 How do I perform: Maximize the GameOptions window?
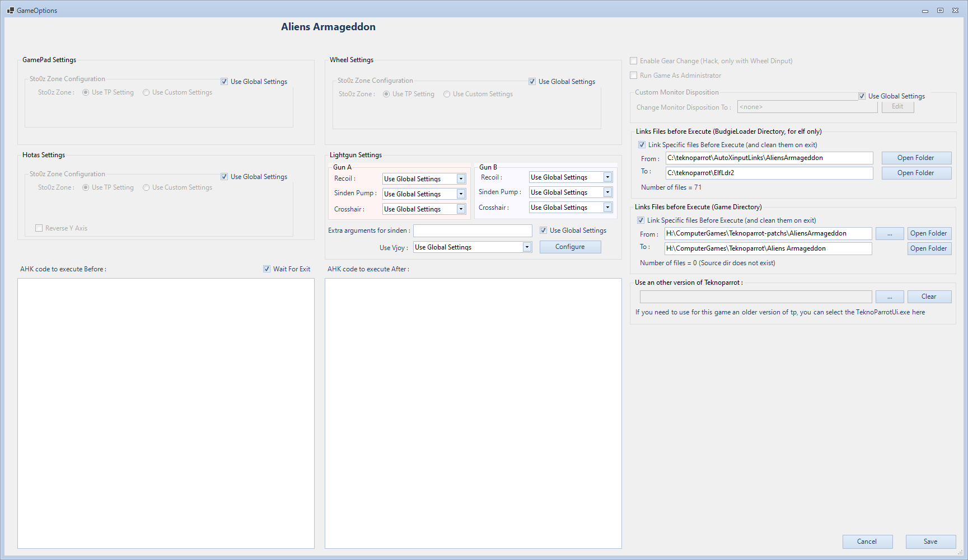pos(940,10)
